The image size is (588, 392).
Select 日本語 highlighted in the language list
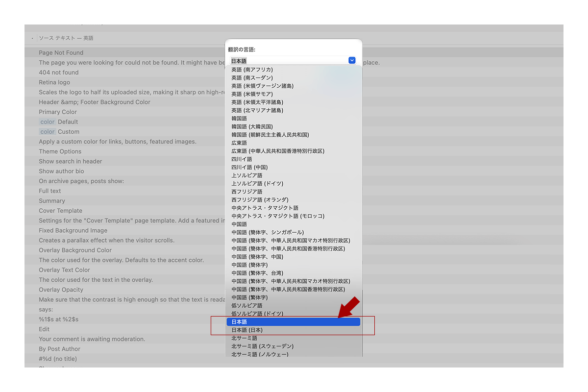tap(294, 322)
